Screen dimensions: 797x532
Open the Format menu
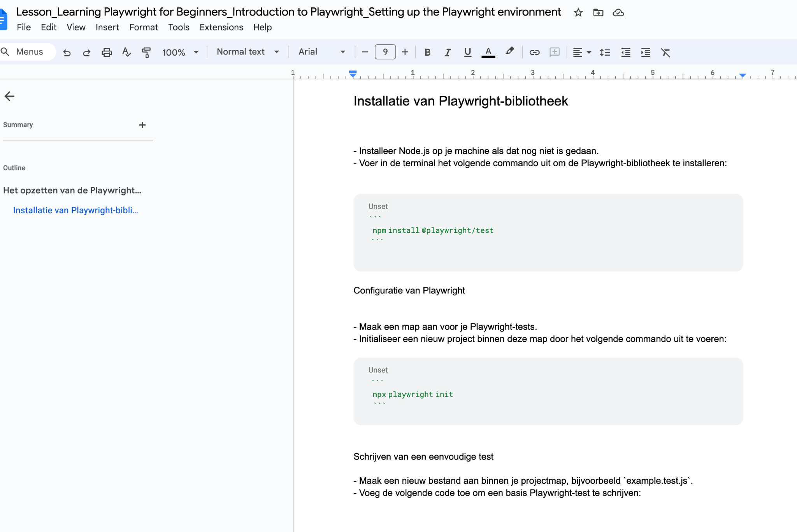(x=144, y=27)
